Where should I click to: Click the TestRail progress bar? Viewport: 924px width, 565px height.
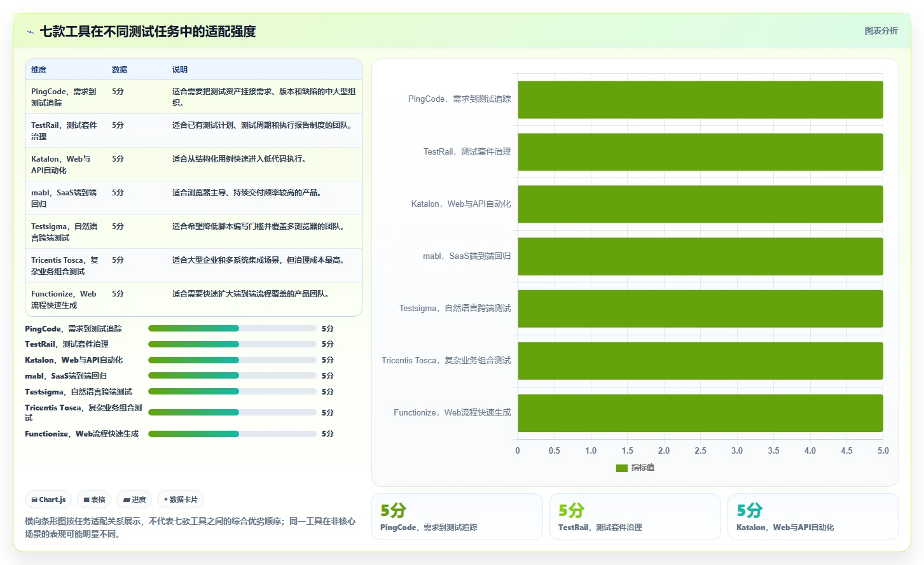coord(232,344)
